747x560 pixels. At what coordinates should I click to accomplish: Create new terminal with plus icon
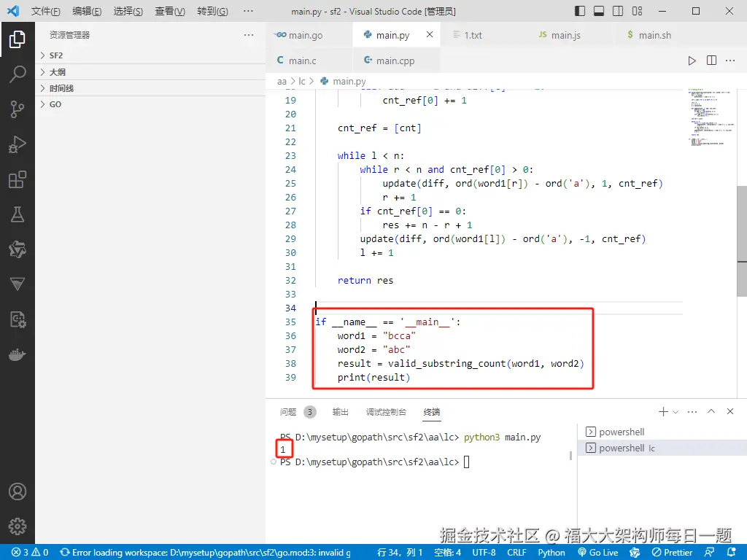[663, 411]
